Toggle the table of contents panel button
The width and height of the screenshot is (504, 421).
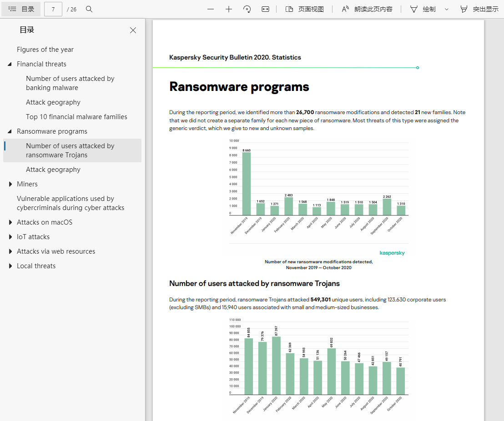(21, 9)
